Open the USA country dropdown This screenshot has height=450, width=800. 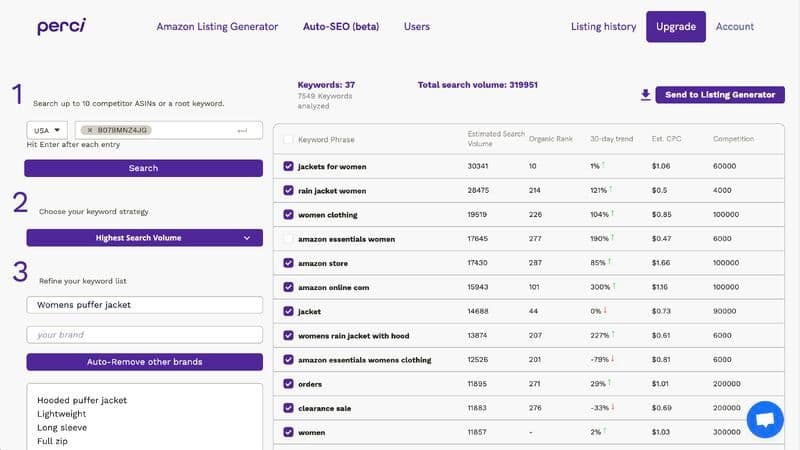47,131
